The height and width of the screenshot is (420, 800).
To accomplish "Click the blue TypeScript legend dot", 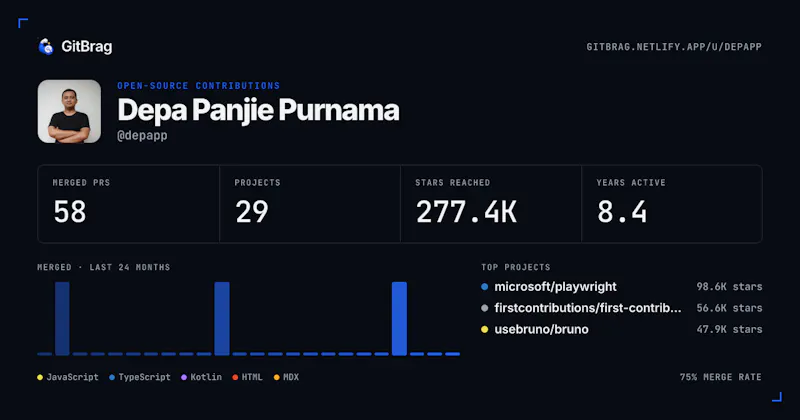I will (x=112, y=378).
